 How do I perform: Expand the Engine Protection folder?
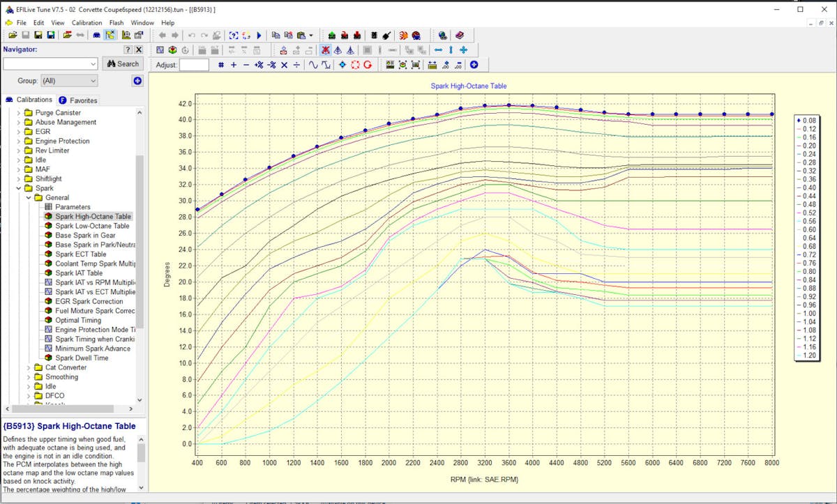click(18, 141)
